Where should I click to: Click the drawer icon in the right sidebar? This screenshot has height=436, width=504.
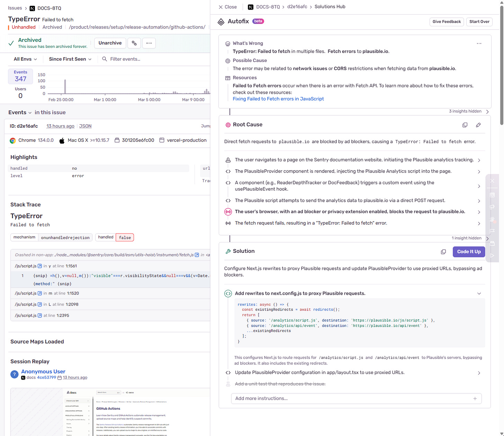click(x=492, y=195)
